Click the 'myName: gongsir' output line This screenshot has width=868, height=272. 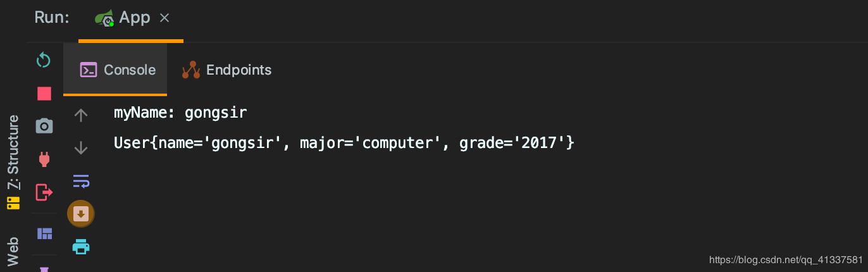click(x=180, y=113)
